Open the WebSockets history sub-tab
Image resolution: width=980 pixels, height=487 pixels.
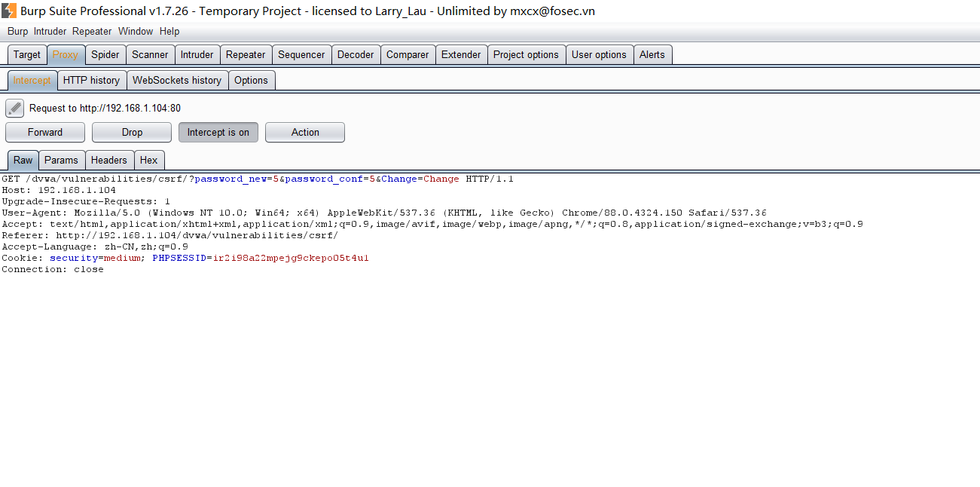pos(177,81)
